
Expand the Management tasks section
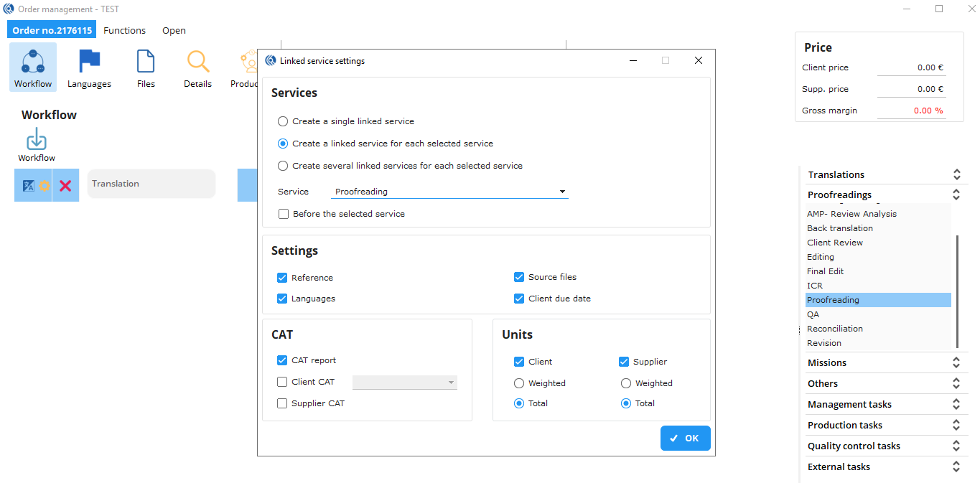pos(956,404)
